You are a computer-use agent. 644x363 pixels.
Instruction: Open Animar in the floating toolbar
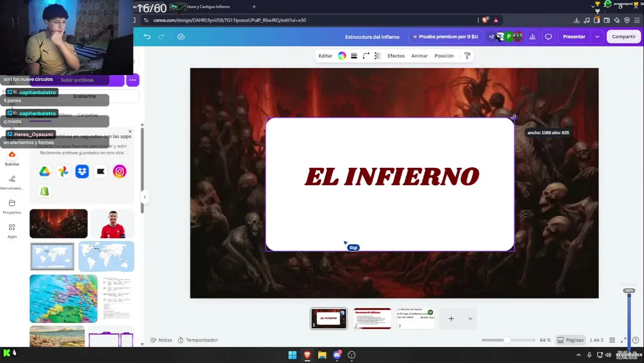coord(419,56)
